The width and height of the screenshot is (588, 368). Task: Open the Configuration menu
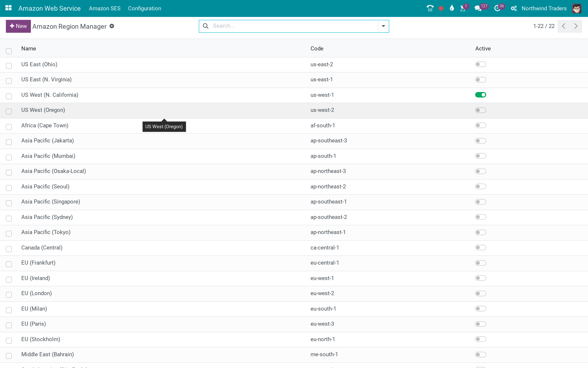tap(145, 8)
